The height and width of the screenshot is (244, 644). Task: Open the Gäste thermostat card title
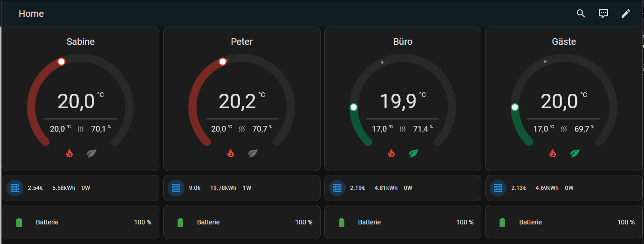click(564, 42)
